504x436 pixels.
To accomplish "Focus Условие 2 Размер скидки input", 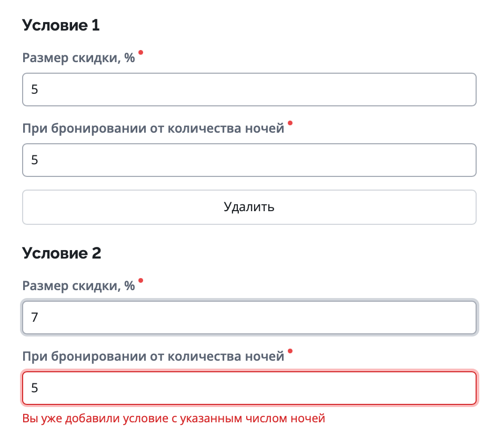I will [249, 318].
